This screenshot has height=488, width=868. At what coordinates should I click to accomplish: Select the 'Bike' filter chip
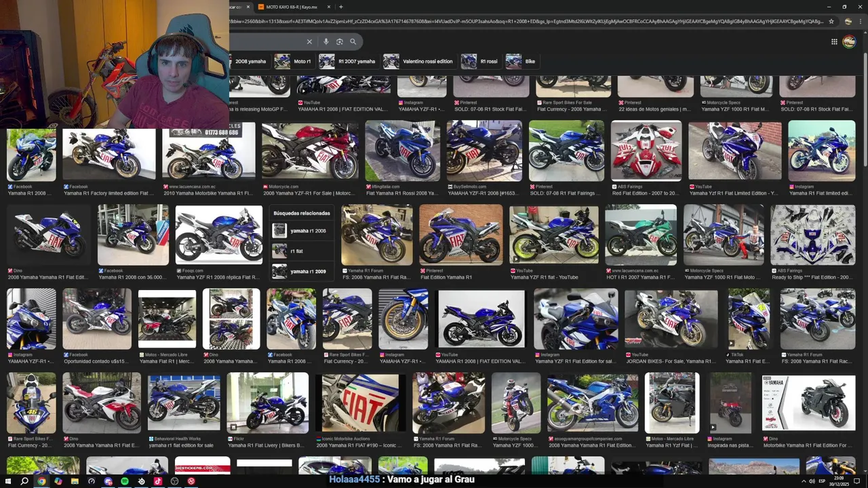click(521, 61)
